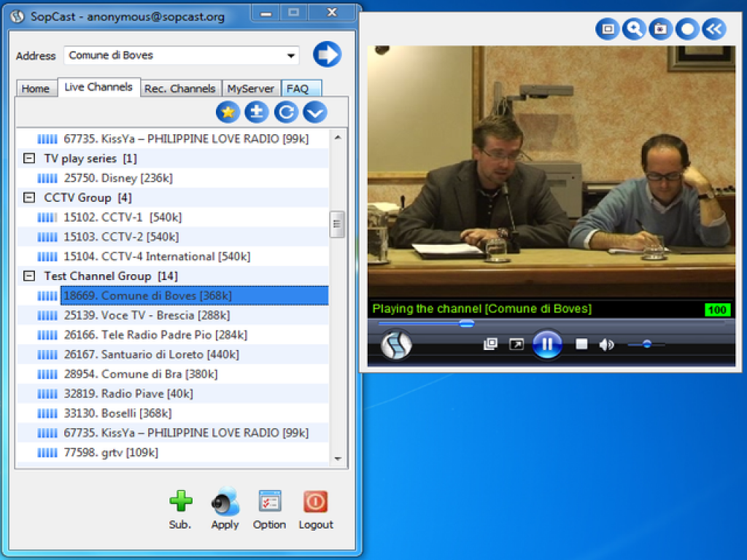The image size is (747, 560).
Task: Click the signal bars icon beside Disney
Action: [x=47, y=178]
